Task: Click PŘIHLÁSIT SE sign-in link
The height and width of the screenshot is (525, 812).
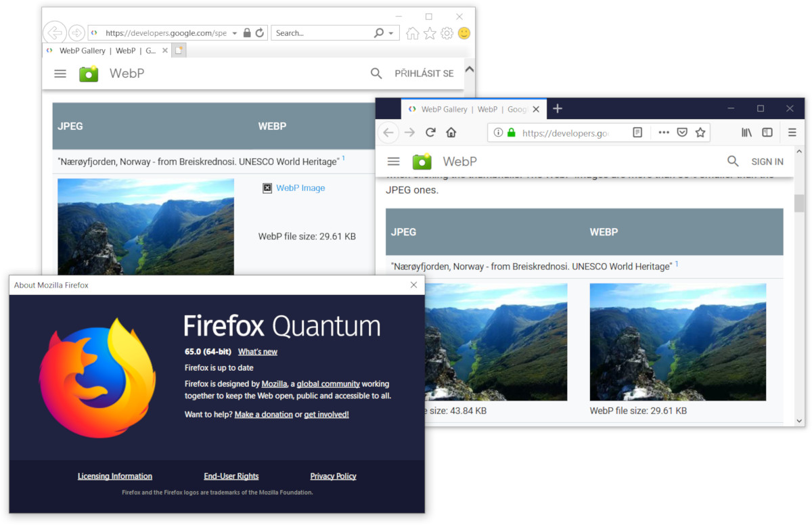Action: (x=424, y=74)
